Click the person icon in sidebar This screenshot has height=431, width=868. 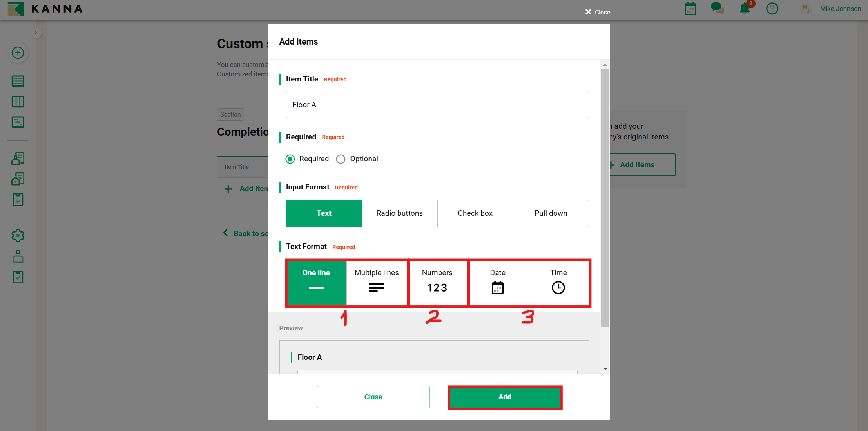pyautogui.click(x=18, y=256)
